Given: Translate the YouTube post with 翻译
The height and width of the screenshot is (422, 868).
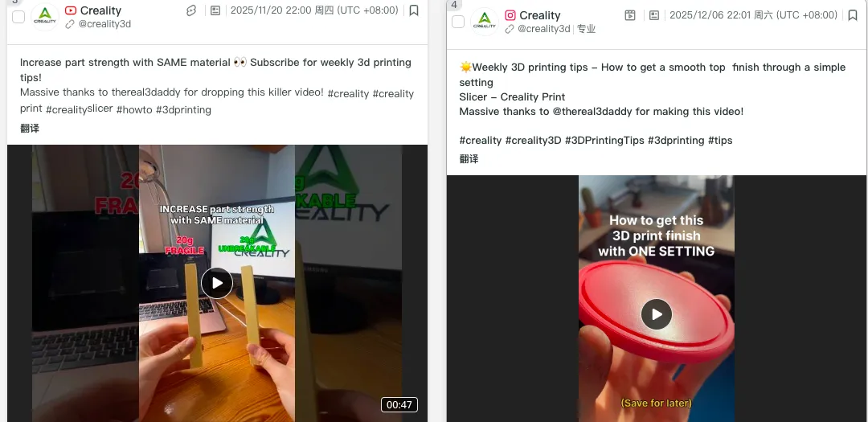Looking at the screenshot, I should [30, 129].
